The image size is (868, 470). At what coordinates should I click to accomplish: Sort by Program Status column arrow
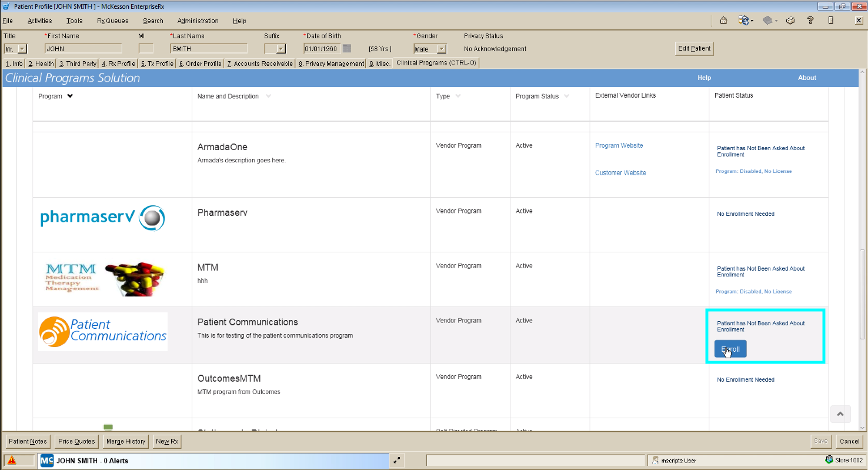click(x=567, y=96)
